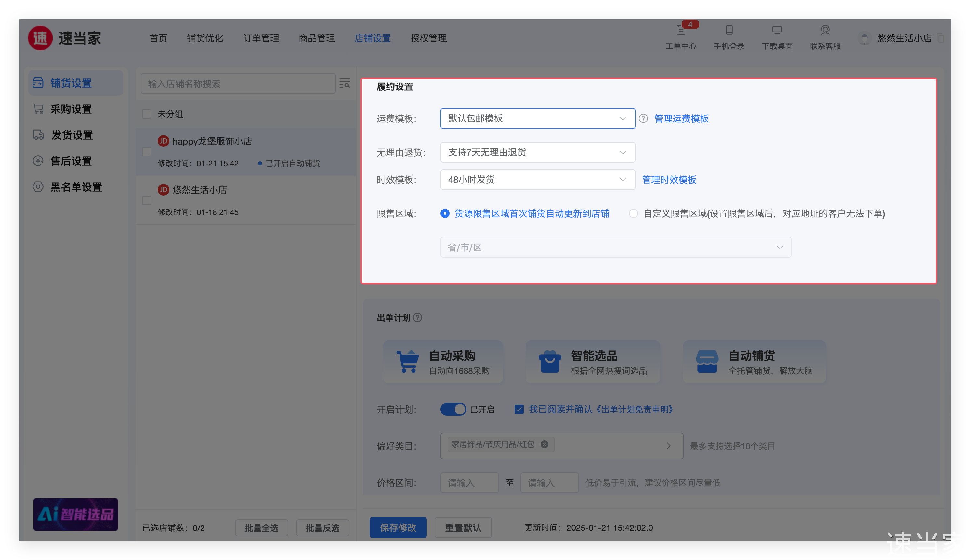The width and height of the screenshot is (970, 560).
Task: Switch to the 订单管理 menu
Action: click(x=261, y=38)
